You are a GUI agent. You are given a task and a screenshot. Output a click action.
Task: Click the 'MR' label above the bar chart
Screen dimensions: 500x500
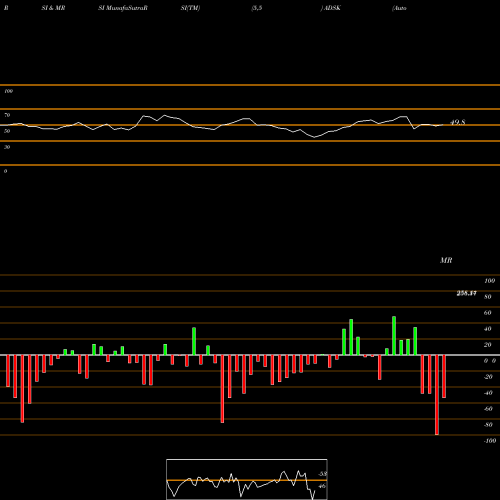coord(446,260)
